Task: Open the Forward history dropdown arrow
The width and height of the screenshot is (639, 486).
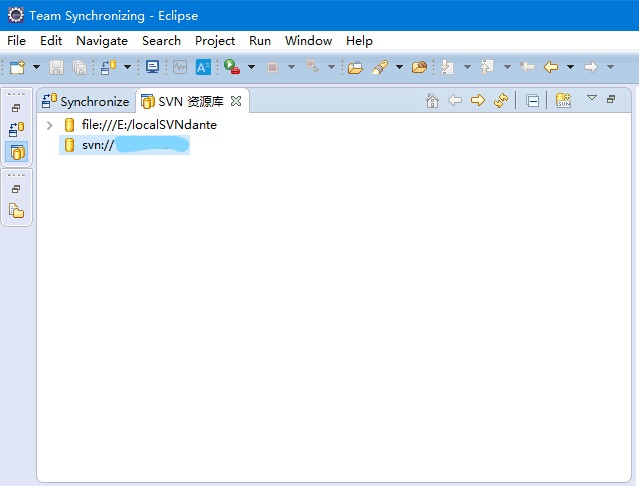Action: (x=610, y=67)
